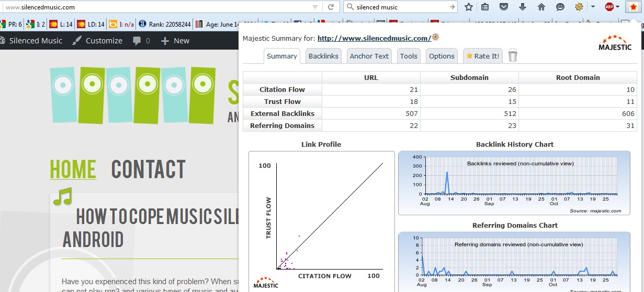This screenshot has height=292, width=644.
Task: Open the silencedmusic.com link in Majestic summary
Action: pos(374,38)
